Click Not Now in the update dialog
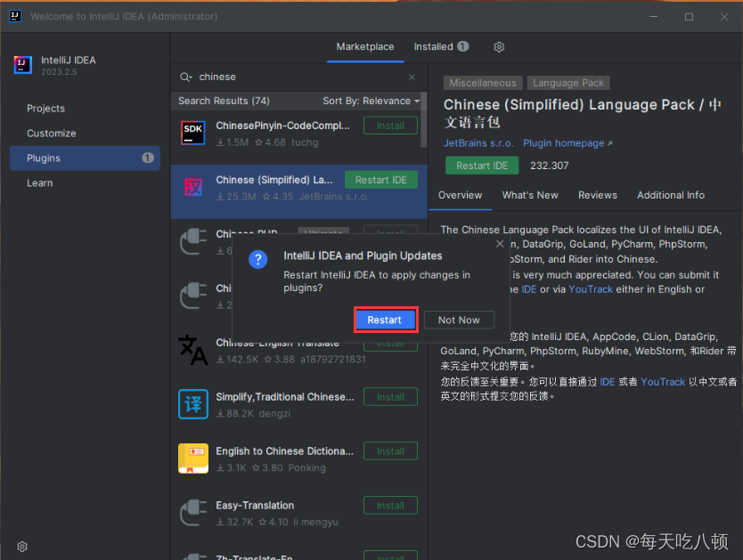The width and height of the screenshot is (743, 560). pyautogui.click(x=459, y=320)
